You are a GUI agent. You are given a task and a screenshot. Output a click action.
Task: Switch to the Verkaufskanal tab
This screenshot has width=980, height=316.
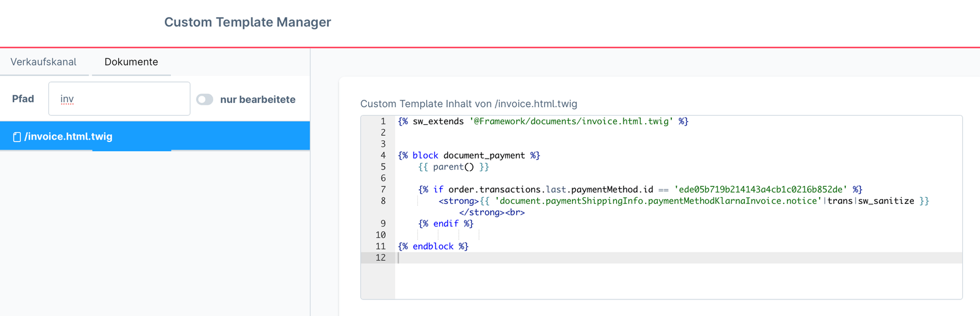(x=43, y=62)
